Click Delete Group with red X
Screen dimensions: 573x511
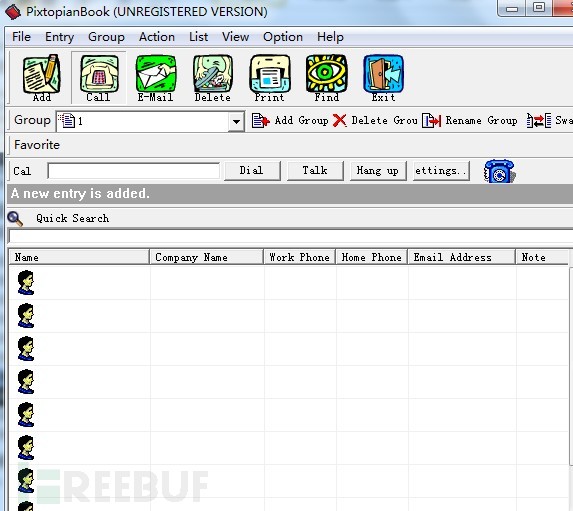coord(375,121)
